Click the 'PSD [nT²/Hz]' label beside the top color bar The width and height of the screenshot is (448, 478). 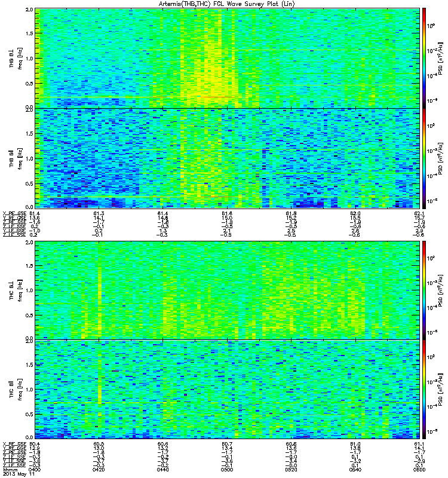coord(441,59)
